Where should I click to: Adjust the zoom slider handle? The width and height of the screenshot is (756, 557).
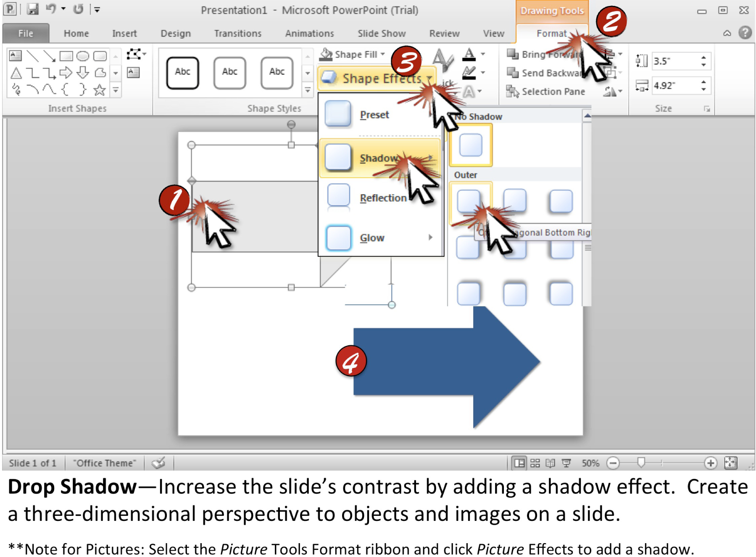[x=641, y=462]
